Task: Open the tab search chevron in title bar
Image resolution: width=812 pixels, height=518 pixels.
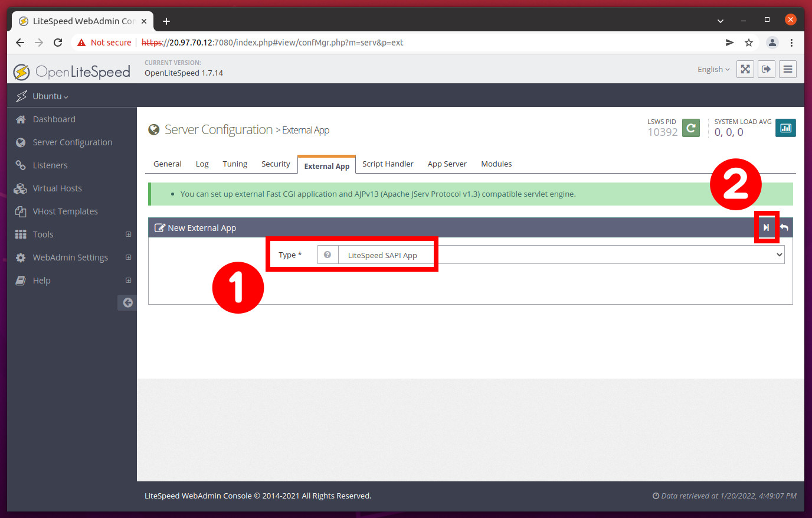Action: click(721, 21)
